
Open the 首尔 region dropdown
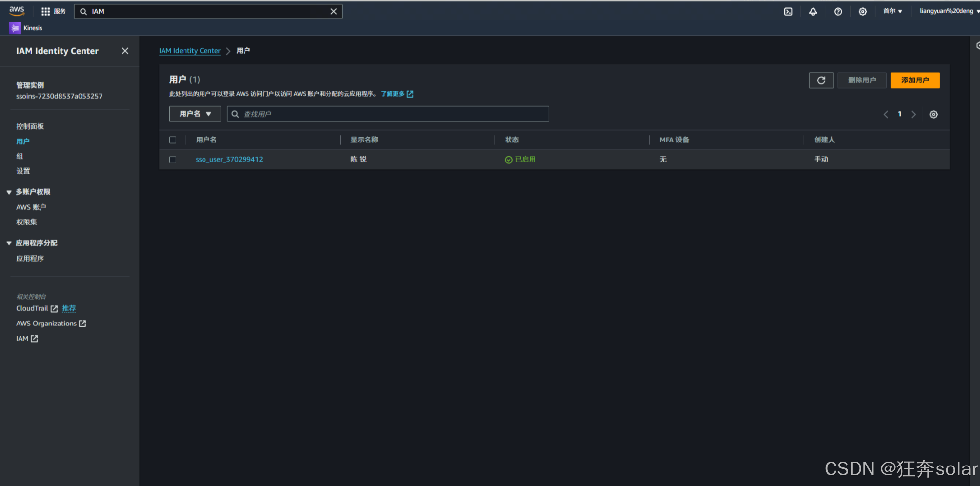coord(893,11)
